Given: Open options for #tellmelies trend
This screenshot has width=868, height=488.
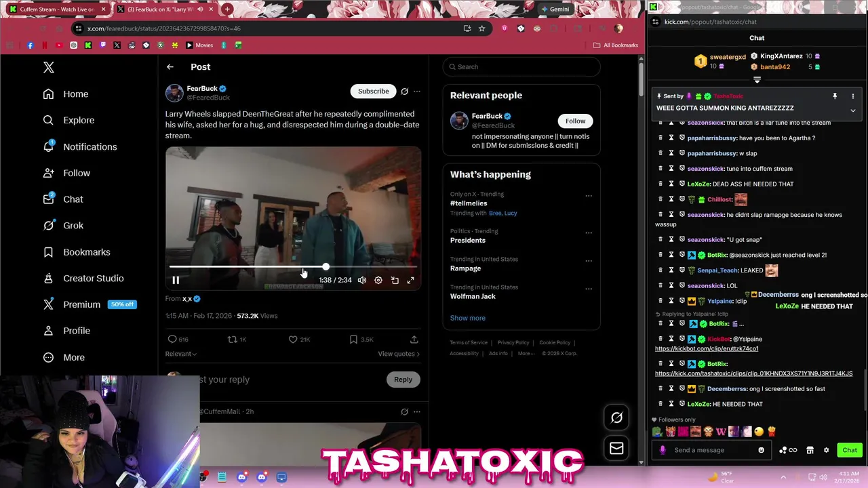Looking at the screenshot, I should pyautogui.click(x=589, y=196).
